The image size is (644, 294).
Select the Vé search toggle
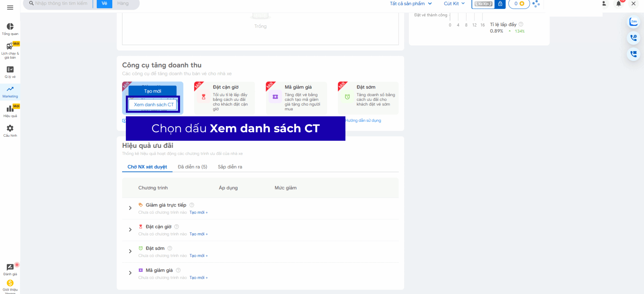[x=105, y=3]
